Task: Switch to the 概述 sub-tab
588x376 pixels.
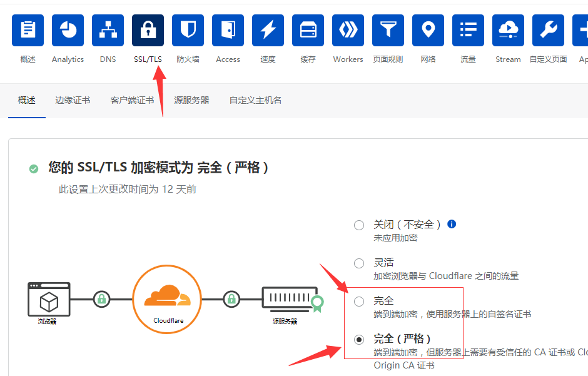Action: pyautogui.click(x=27, y=101)
